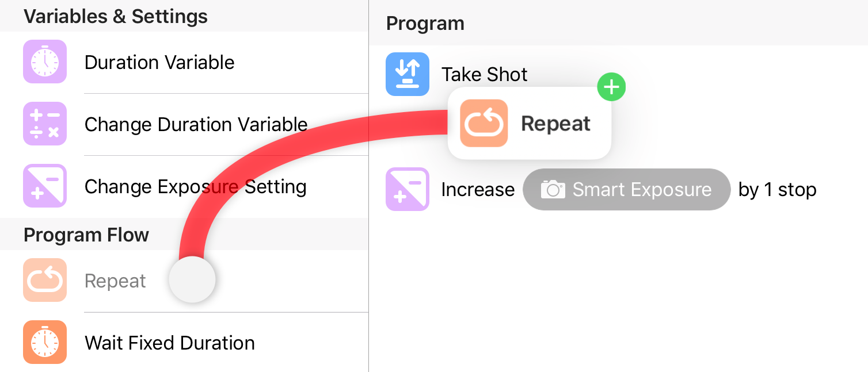Click the Increase exposure icon in Program
Screen dimensions: 868x372
coord(408,189)
